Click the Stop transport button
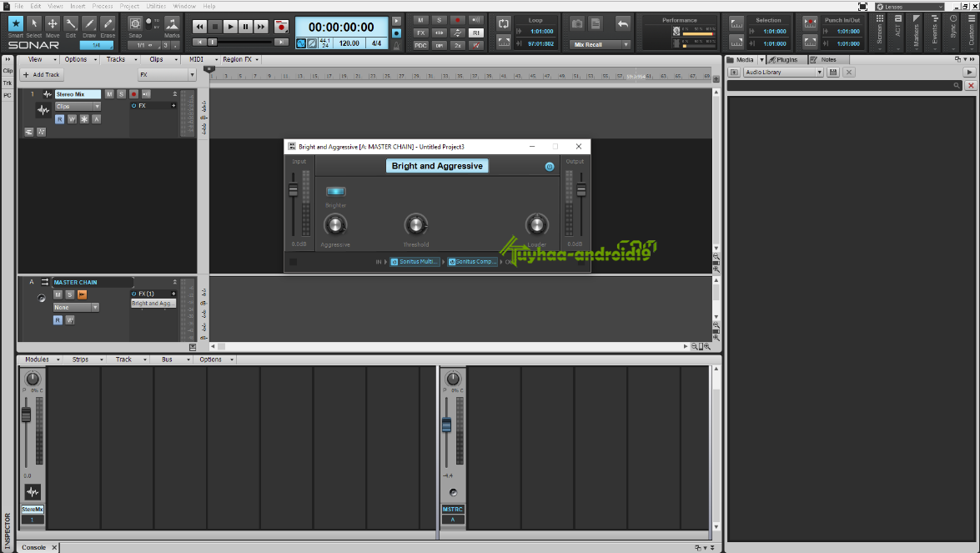Screen dimensions: 980x553 (x=215, y=27)
